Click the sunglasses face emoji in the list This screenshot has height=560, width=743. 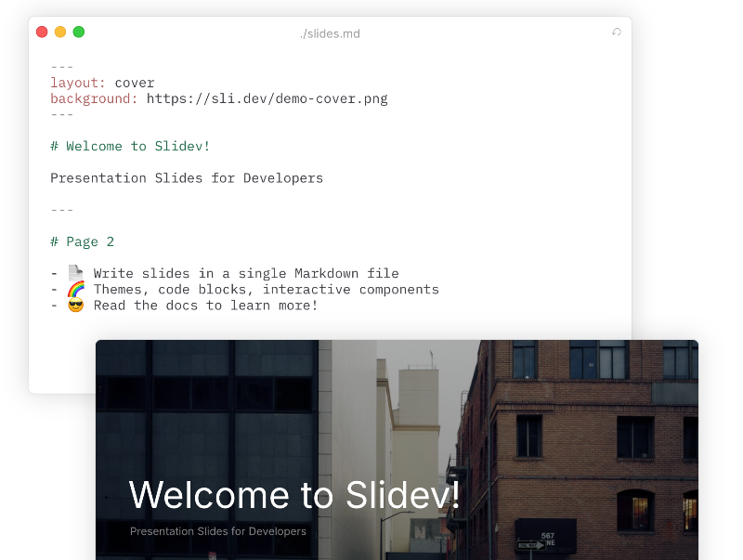[x=76, y=306]
